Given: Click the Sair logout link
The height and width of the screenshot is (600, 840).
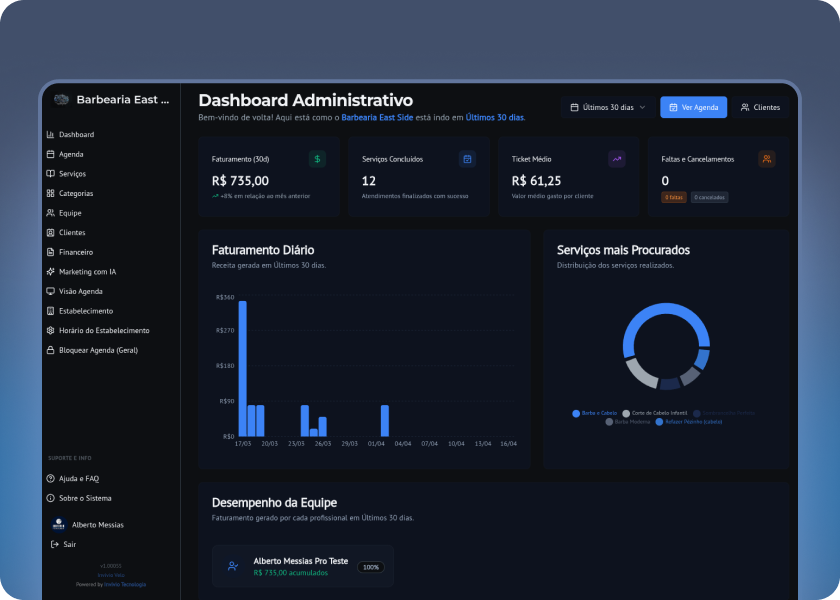Looking at the screenshot, I should [64, 544].
